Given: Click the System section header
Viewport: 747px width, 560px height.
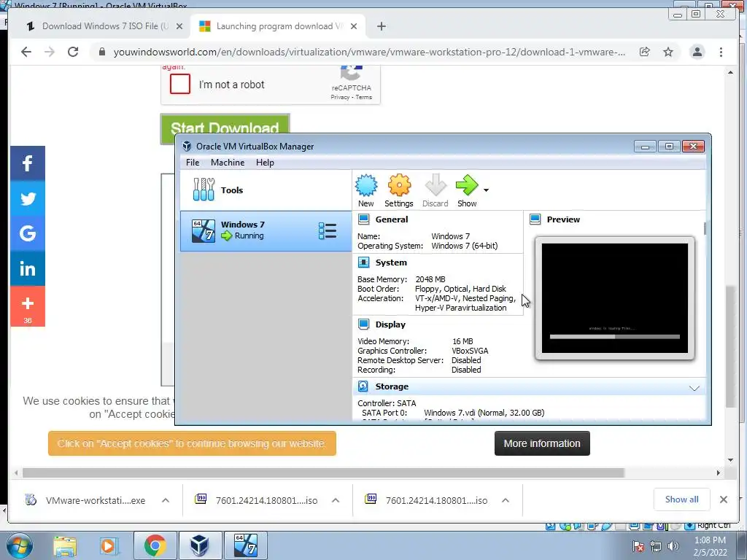Looking at the screenshot, I should [x=391, y=262].
